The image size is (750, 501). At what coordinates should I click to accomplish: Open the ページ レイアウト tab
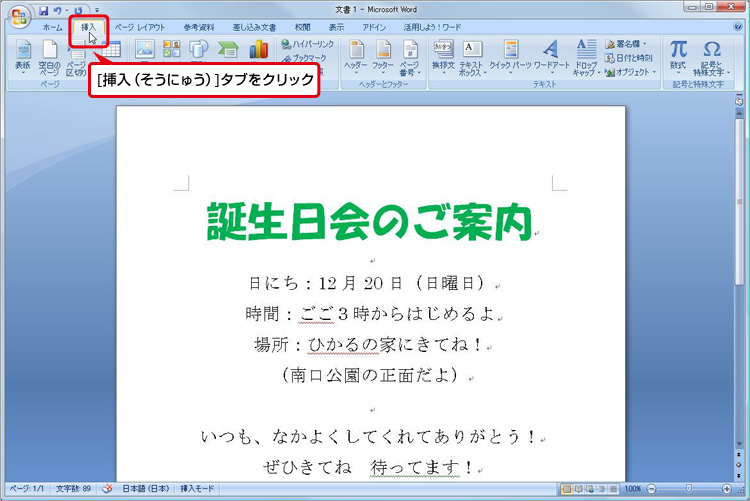(x=140, y=28)
